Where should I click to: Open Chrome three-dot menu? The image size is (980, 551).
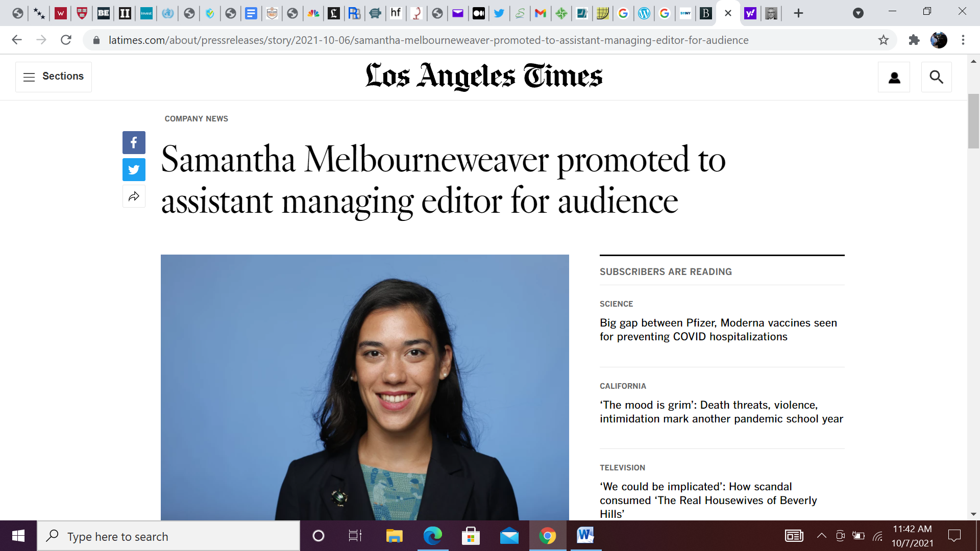tap(963, 40)
